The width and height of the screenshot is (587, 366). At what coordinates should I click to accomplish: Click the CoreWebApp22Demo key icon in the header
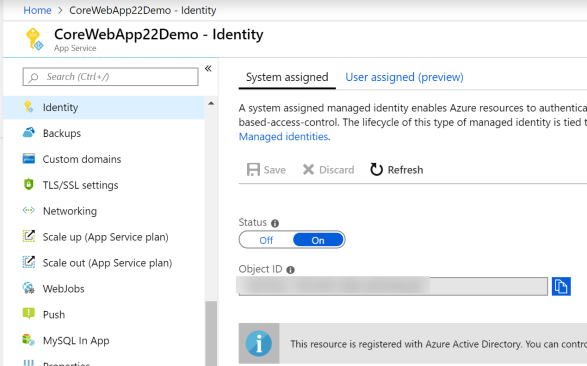pyautogui.click(x=34, y=39)
